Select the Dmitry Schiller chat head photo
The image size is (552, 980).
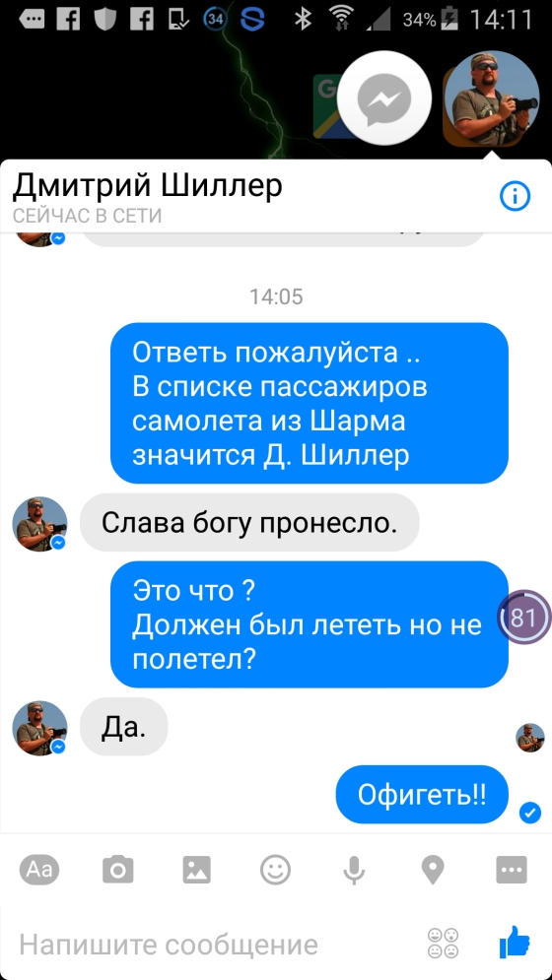click(492, 98)
